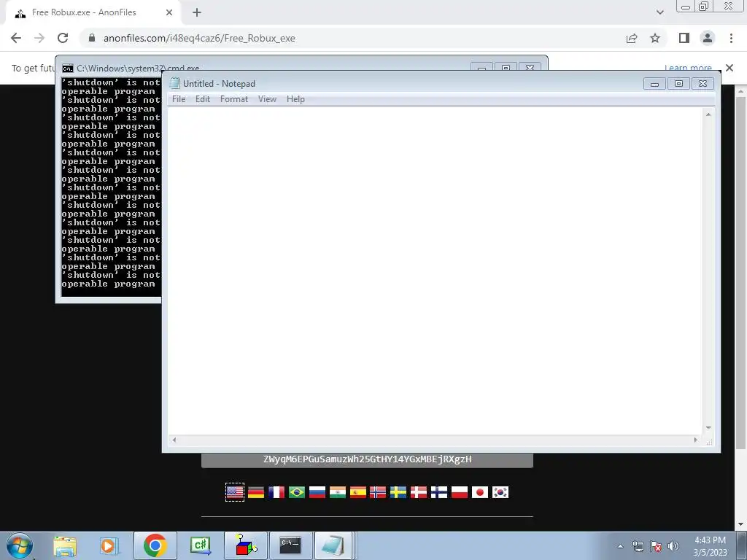
Task: Close the Free Robux.exe browser tab
Action: coord(169,13)
